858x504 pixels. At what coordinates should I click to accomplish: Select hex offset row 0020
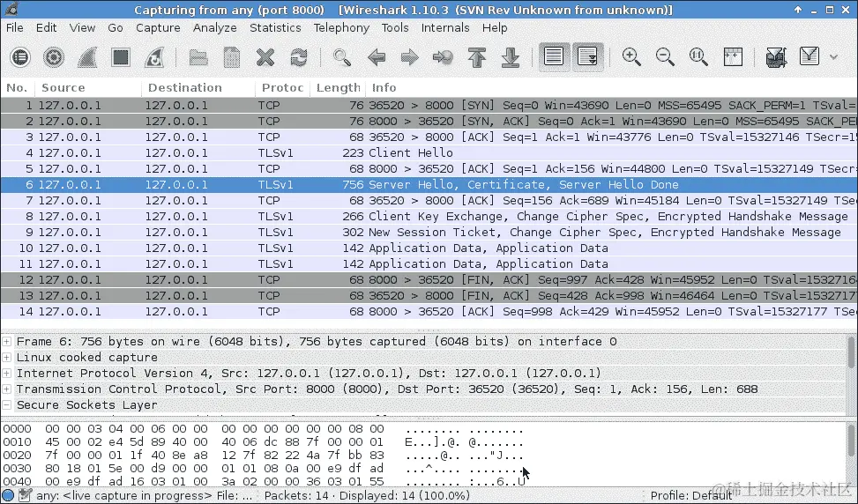pos(263,456)
